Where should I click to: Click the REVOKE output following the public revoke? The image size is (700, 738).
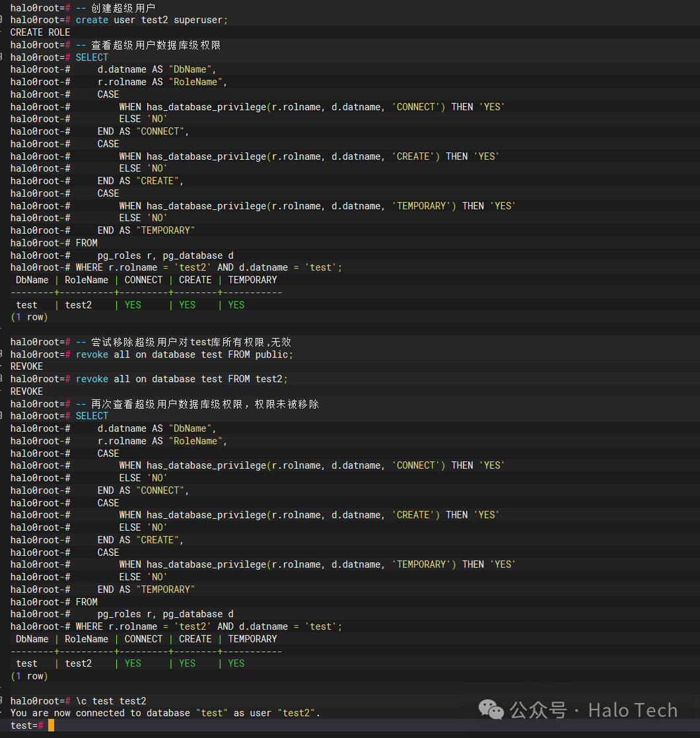pos(26,366)
